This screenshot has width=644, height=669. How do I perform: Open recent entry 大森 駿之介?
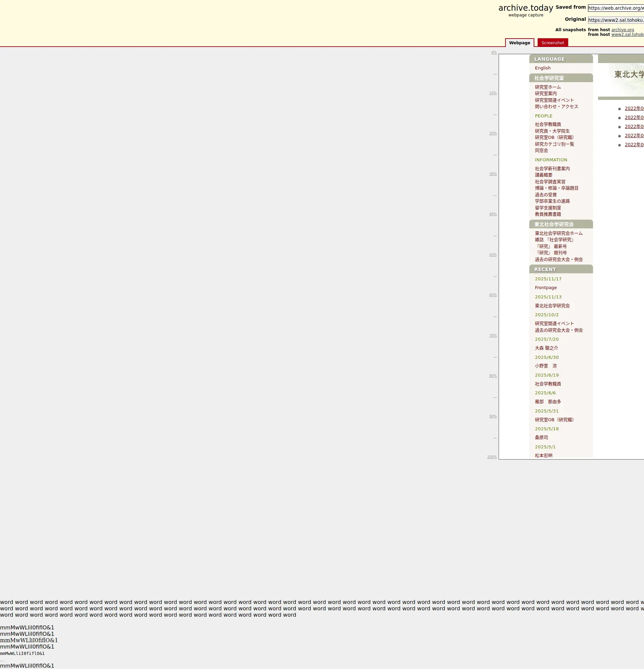point(546,348)
